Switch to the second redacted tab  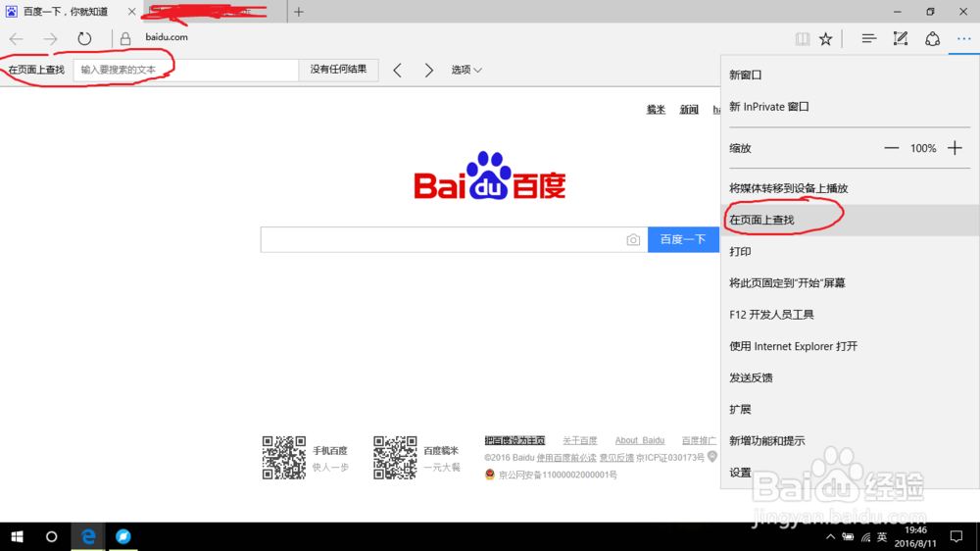click(x=216, y=12)
